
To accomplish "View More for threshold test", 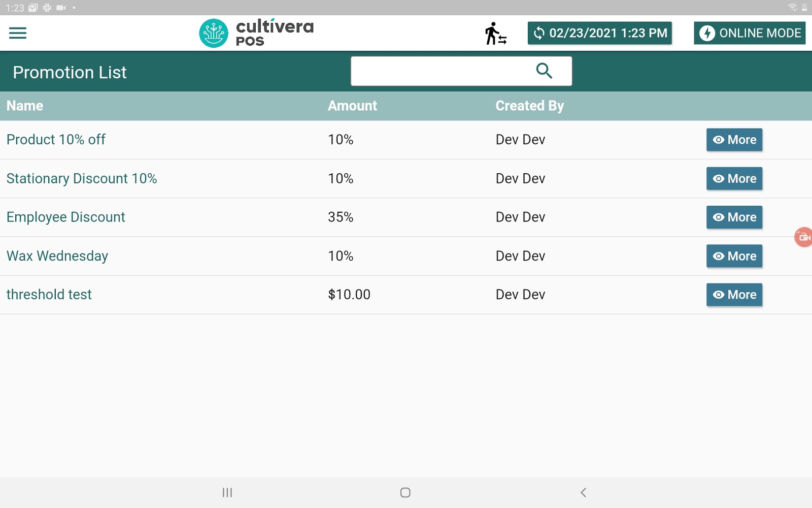I will (x=734, y=295).
